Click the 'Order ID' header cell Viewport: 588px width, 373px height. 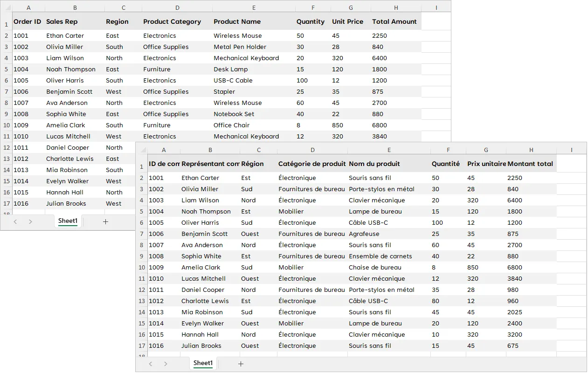pos(29,21)
